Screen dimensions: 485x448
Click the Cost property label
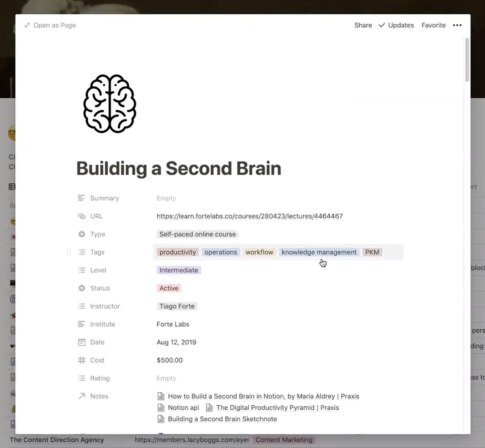click(x=97, y=360)
